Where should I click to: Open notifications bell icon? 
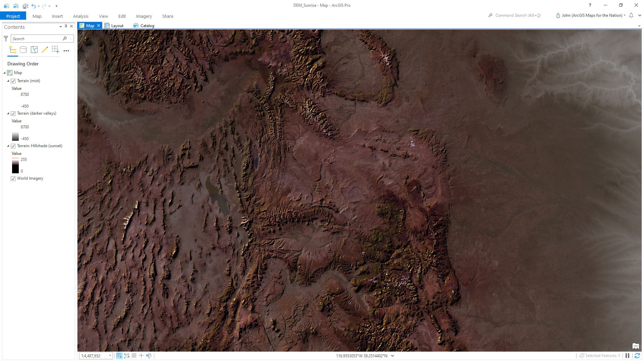(x=631, y=15)
